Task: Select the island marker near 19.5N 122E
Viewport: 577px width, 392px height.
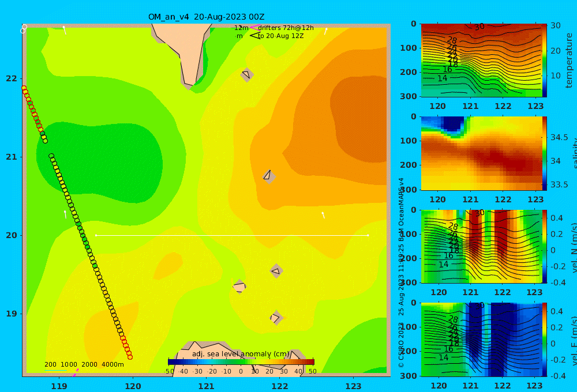Action: 276,272
